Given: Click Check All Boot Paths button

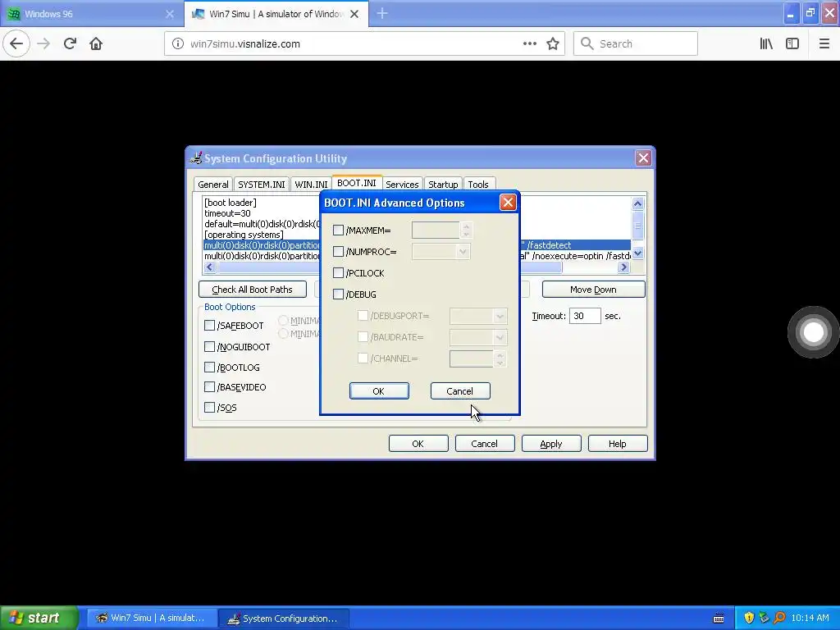Looking at the screenshot, I should coord(253,290).
